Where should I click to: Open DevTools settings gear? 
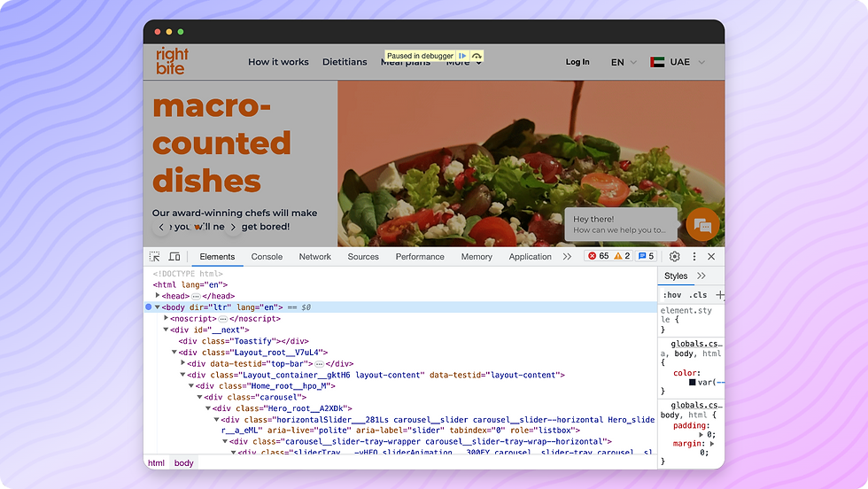tap(674, 256)
